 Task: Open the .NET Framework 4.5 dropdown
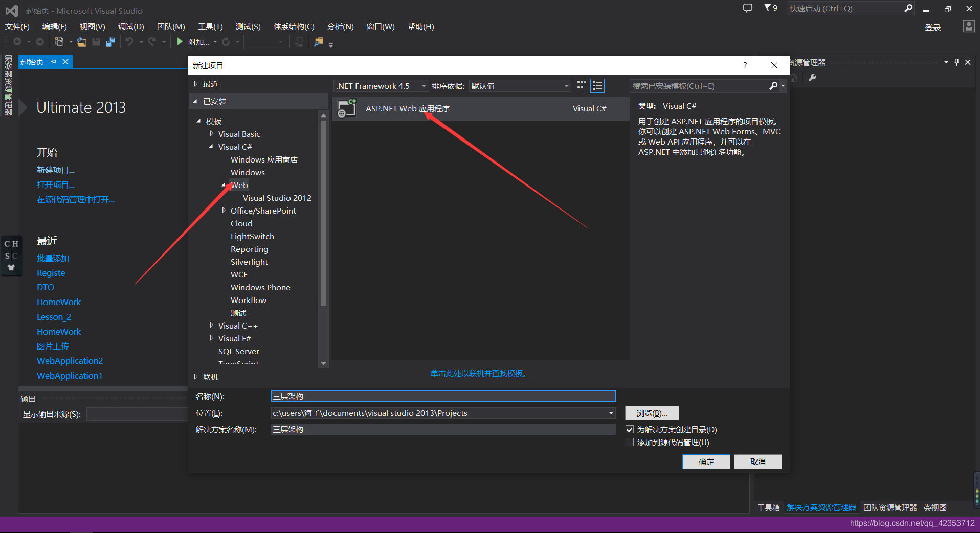pos(381,86)
